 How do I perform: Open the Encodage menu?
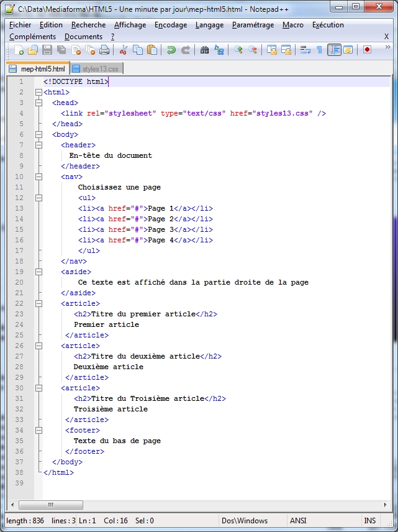click(x=170, y=25)
